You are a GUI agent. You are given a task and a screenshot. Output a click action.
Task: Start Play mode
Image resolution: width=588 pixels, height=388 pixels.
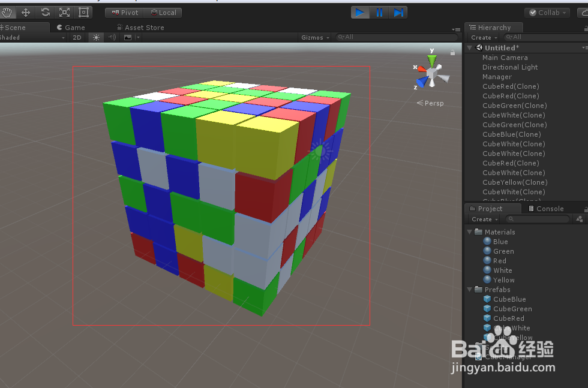pyautogui.click(x=360, y=13)
